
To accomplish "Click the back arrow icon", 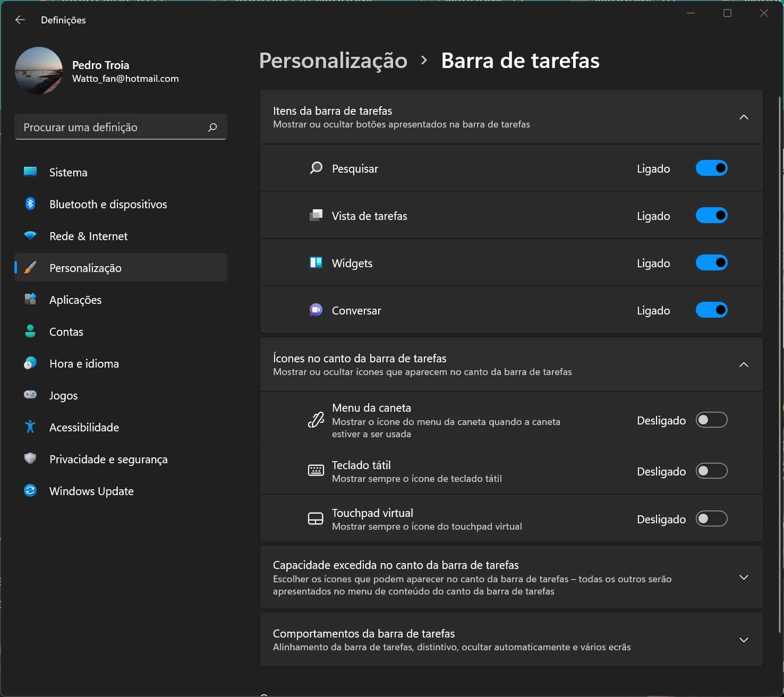I will (x=20, y=20).
